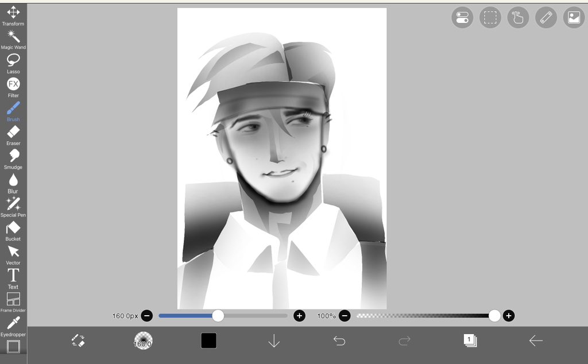This screenshot has width=588, height=364.
Task: Click the canvas tool below Eyedropper
Action: coord(13,347)
